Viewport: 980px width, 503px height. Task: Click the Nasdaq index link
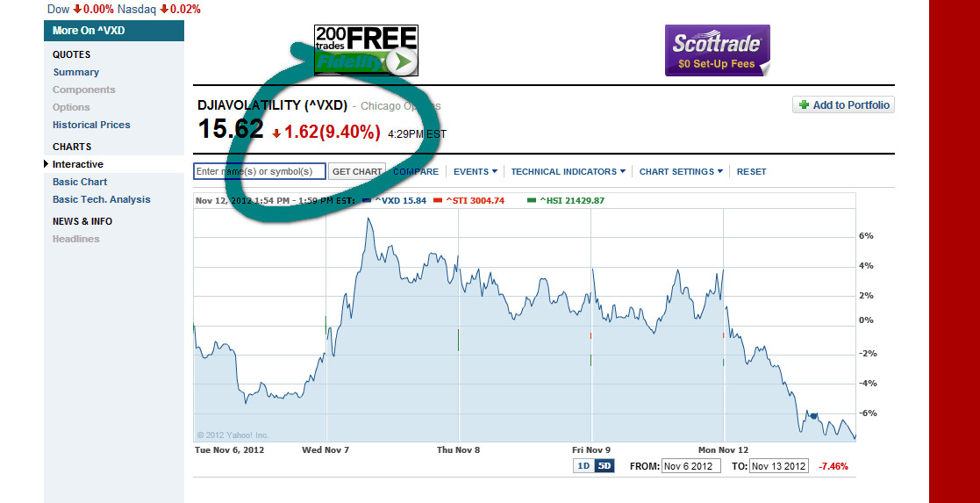137,9
